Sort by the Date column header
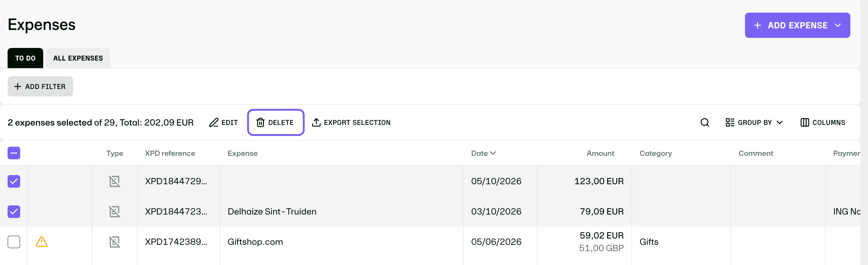This screenshot has width=868, height=265. (483, 153)
